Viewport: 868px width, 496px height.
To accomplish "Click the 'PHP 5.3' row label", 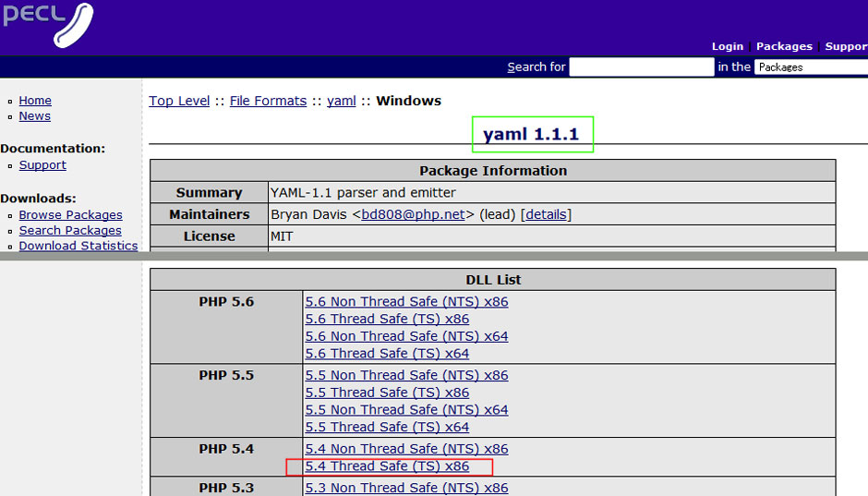I will tap(226, 488).
